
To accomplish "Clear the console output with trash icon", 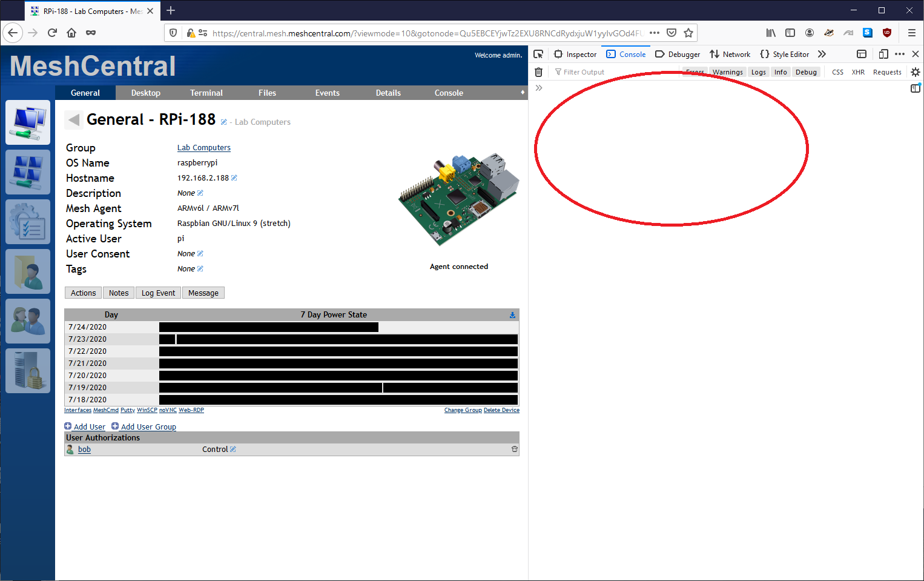I will 538,71.
